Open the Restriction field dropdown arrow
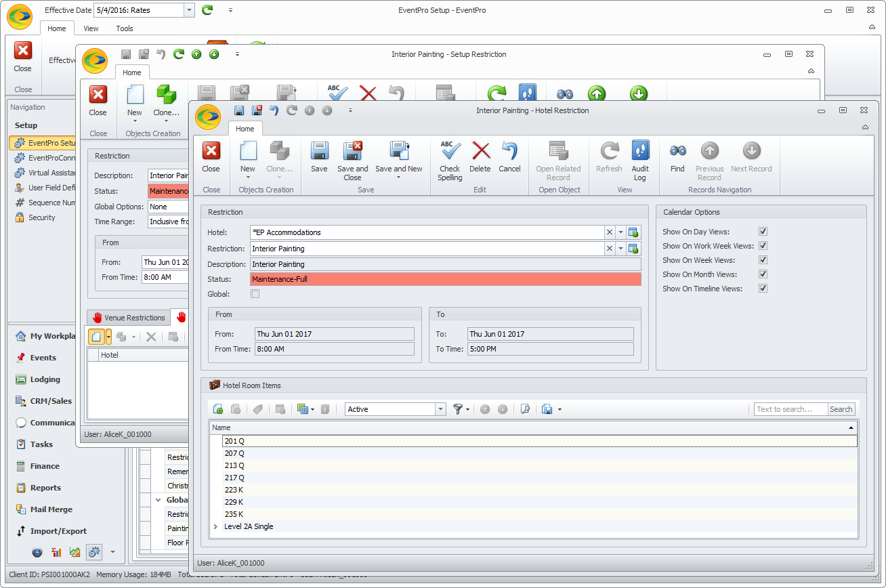Screen dimensions: 886x588 coord(620,249)
